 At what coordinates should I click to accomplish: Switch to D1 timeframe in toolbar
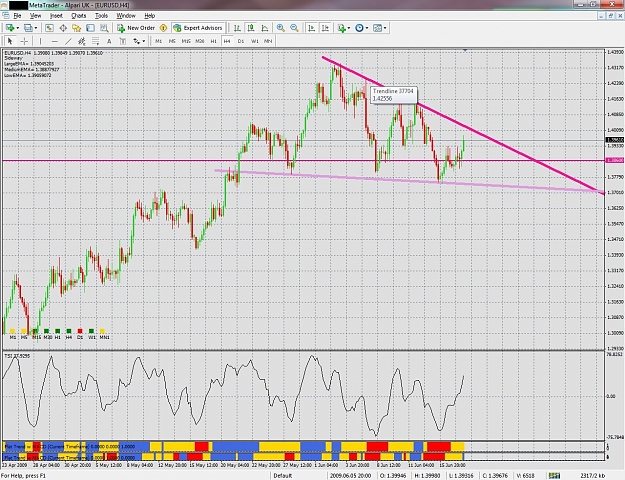coord(240,41)
